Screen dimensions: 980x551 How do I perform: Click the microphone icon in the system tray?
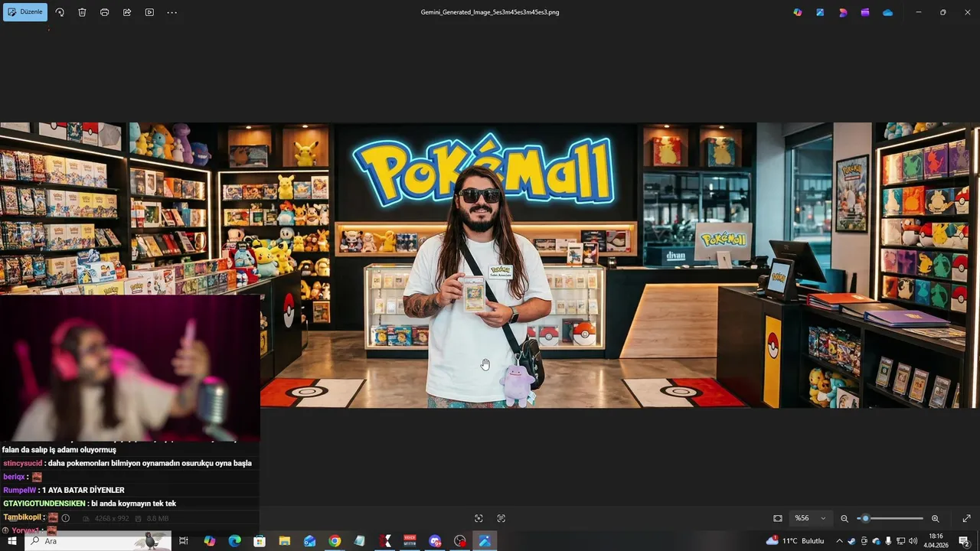888,541
